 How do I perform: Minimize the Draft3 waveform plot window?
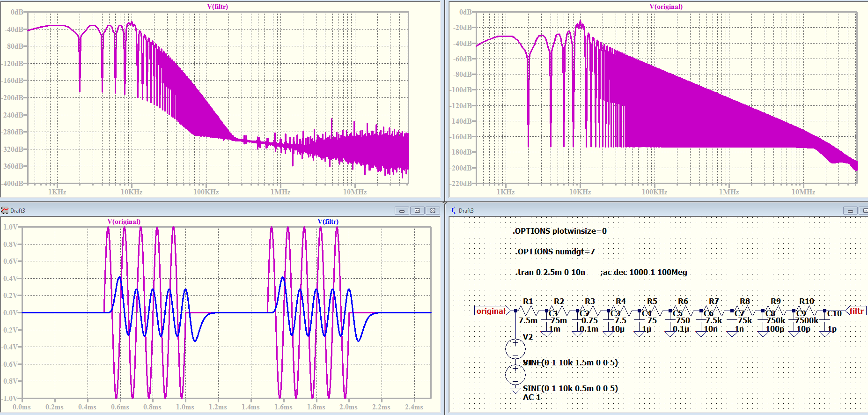coord(402,211)
